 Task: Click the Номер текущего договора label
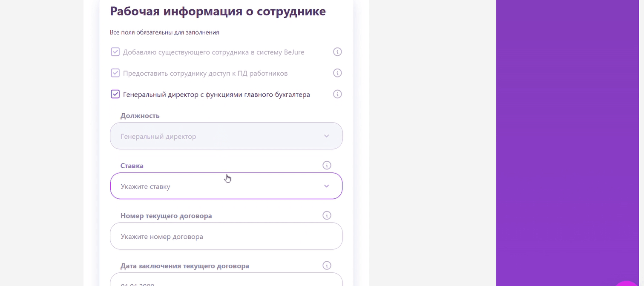(x=166, y=216)
